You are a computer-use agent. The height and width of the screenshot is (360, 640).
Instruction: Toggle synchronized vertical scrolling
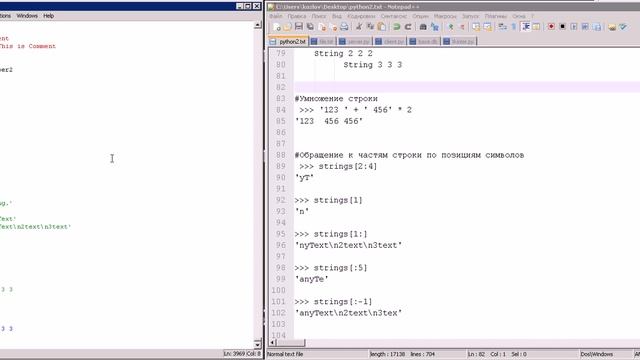[x=476, y=27]
